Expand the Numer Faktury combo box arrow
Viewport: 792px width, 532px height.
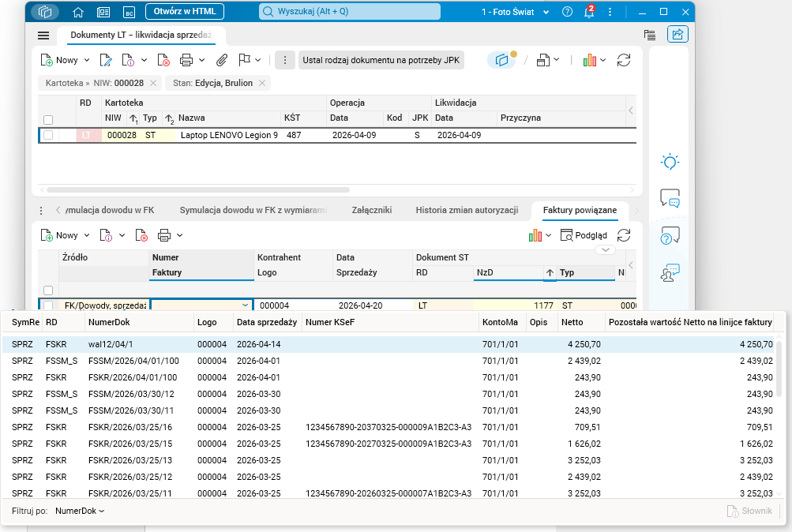(x=245, y=305)
